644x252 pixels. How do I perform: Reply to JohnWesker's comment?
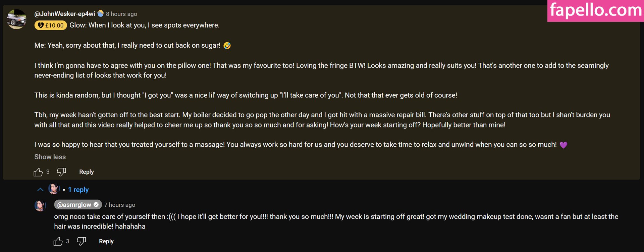pyautogui.click(x=86, y=172)
